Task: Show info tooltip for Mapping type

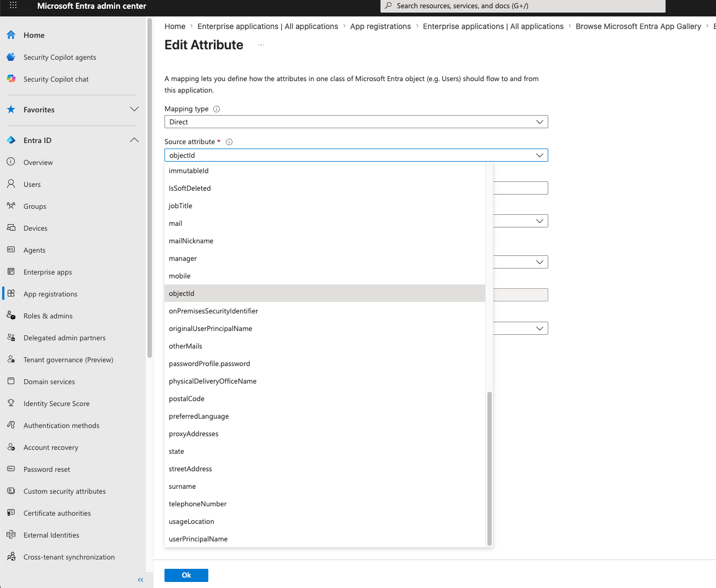Action: (x=217, y=109)
